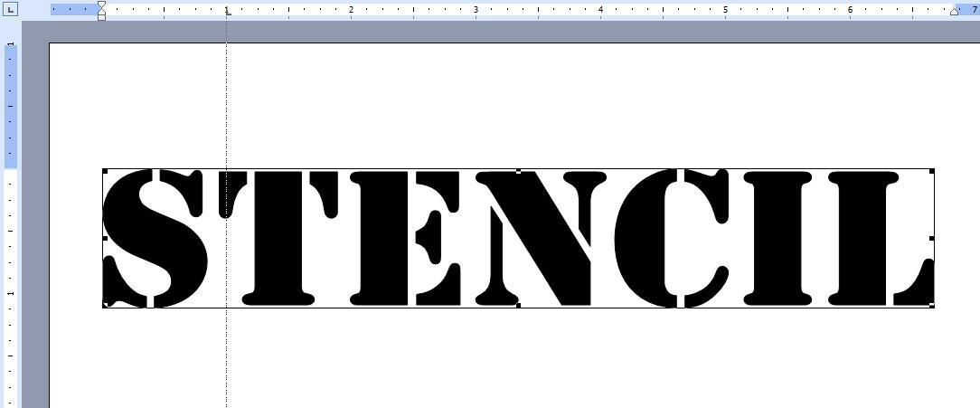Click the first line indent marker
980x408 pixels.
pos(101,5)
